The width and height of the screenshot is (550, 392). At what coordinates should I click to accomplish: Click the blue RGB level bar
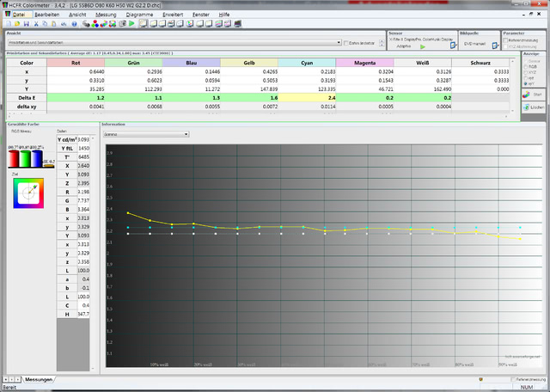pos(36,159)
